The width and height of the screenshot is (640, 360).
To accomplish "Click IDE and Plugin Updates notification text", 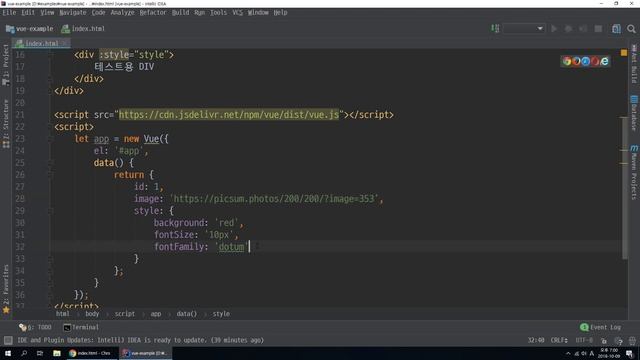I will click(140, 340).
